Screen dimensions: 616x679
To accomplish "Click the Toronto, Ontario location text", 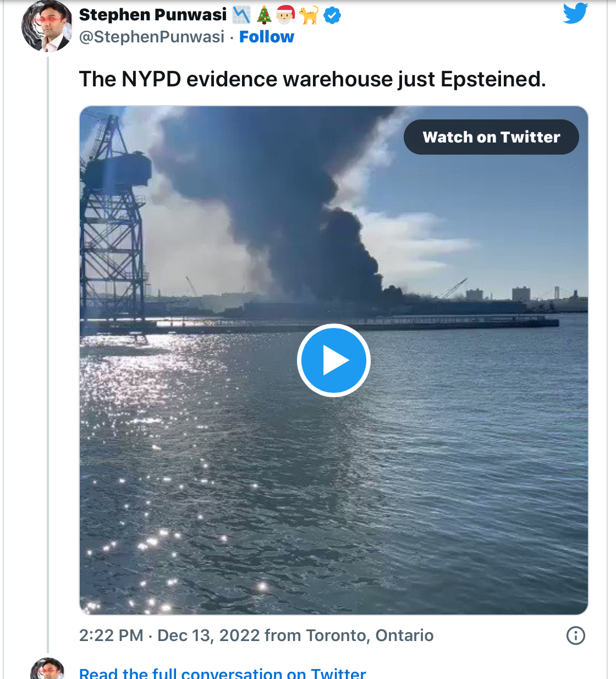I will click(370, 636).
